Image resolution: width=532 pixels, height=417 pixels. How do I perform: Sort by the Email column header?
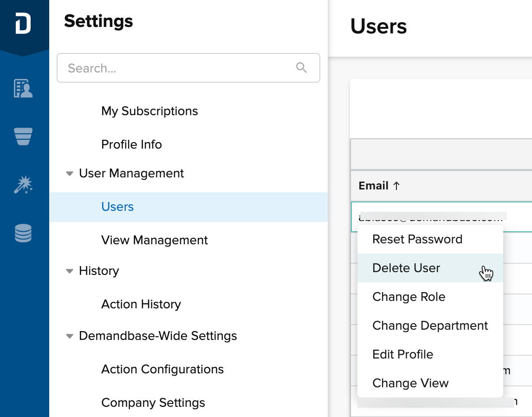374,186
